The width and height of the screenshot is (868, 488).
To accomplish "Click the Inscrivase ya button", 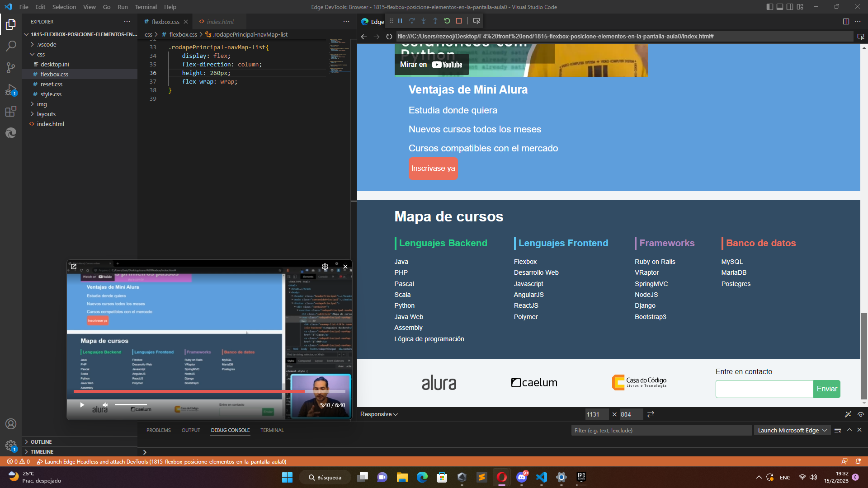I will pyautogui.click(x=433, y=168).
